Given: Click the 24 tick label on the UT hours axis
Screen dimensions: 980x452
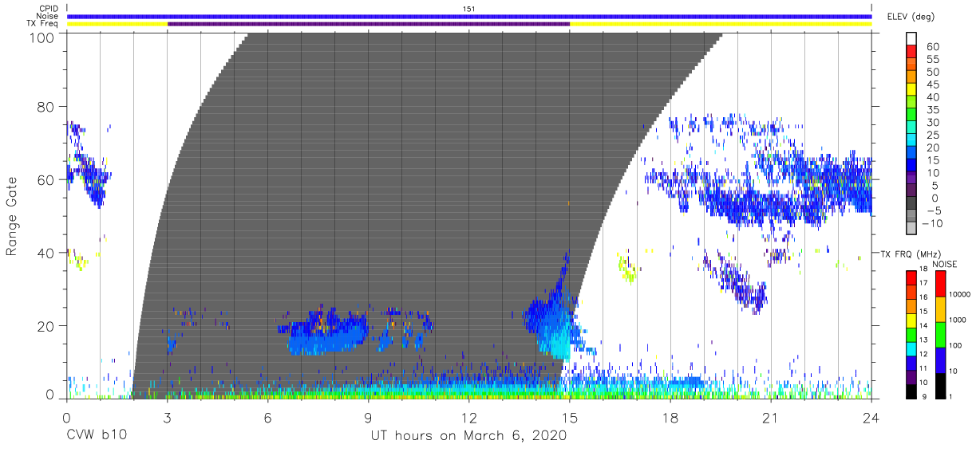Looking at the screenshot, I should pos(871,417).
